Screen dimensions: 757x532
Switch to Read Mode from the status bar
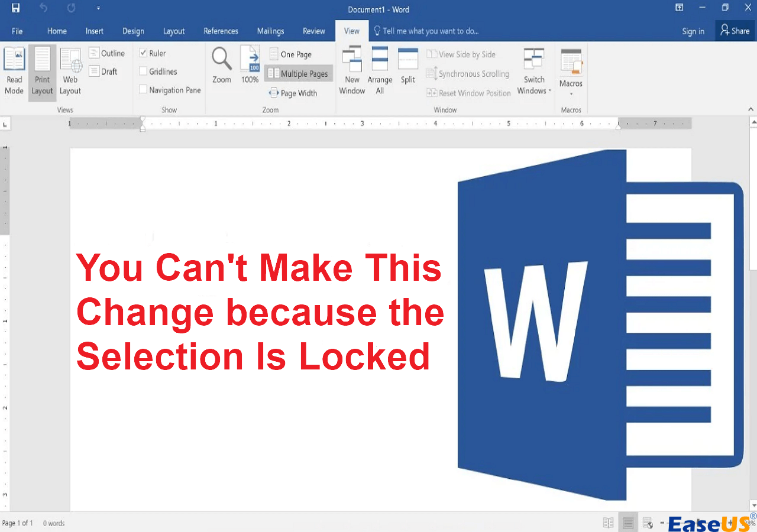[x=608, y=523]
